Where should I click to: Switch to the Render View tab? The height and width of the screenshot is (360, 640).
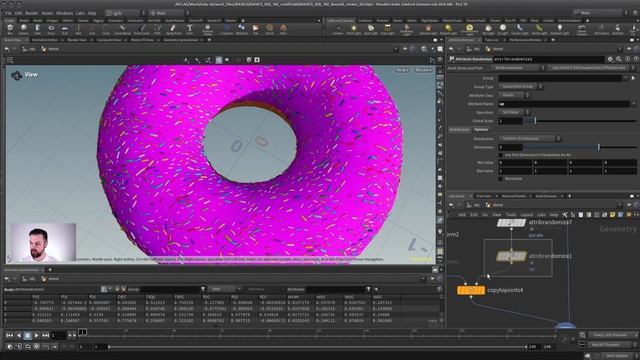[x=77, y=40]
